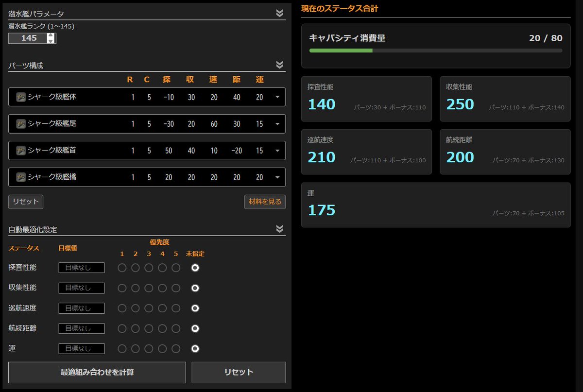
Task: Select 未指定 for 収集性能
Action: coord(195,288)
